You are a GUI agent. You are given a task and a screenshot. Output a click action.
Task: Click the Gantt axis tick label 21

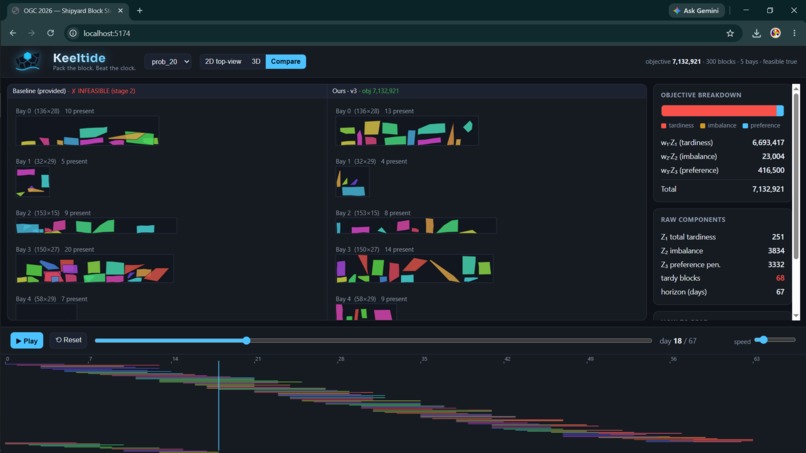pos(258,359)
